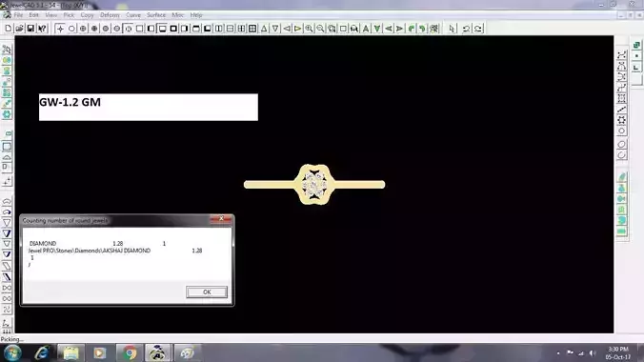Click the four-pane grid view icon
The image size is (644, 362).
tap(252, 29)
